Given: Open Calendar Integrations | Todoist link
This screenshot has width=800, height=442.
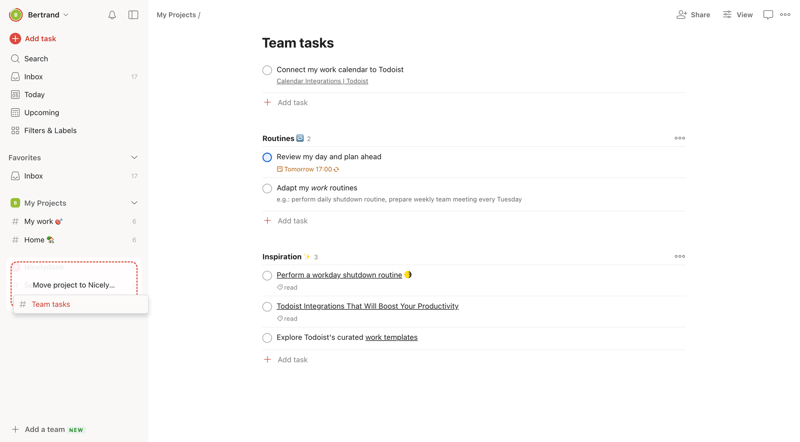Looking at the screenshot, I should click(322, 81).
